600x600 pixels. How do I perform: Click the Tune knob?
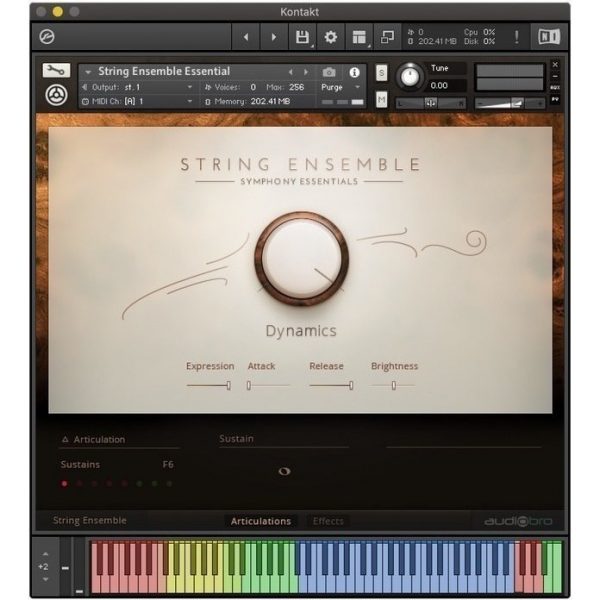(x=410, y=76)
